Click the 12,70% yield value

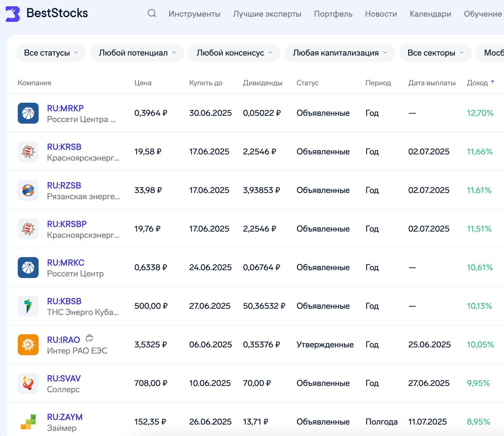tap(480, 113)
